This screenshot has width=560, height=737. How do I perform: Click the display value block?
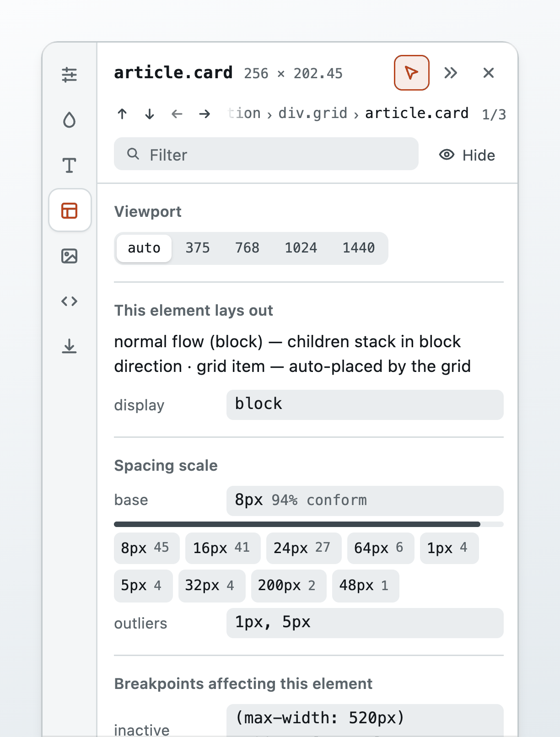pyautogui.click(x=365, y=404)
